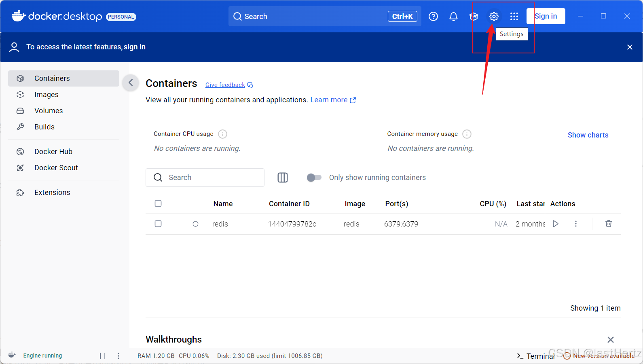This screenshot has height=364, width=643.
Task: Click the Ctrl+K shortcut badge
Action: click(x=402, y=17)
